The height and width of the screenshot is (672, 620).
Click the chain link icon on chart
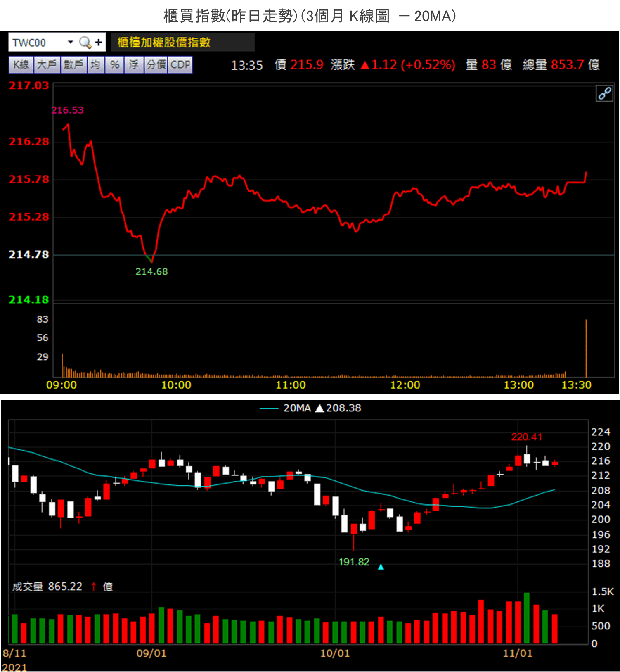604,94
